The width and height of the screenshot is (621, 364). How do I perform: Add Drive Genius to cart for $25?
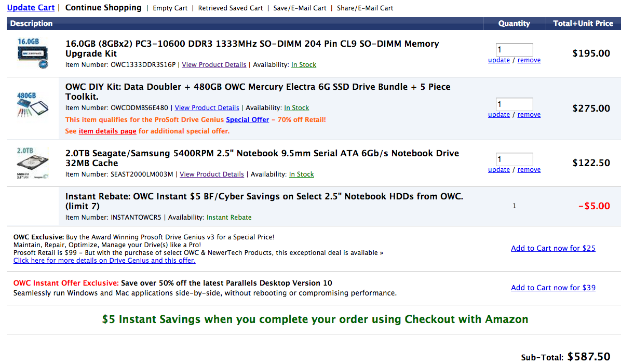coord(553,248)
